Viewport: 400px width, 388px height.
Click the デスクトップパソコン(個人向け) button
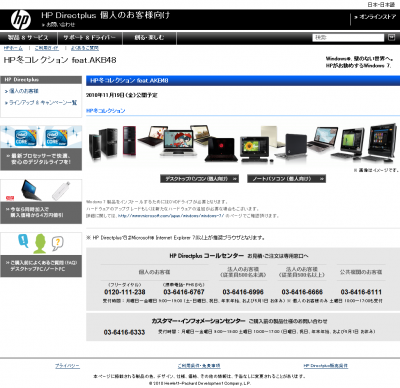199,179
